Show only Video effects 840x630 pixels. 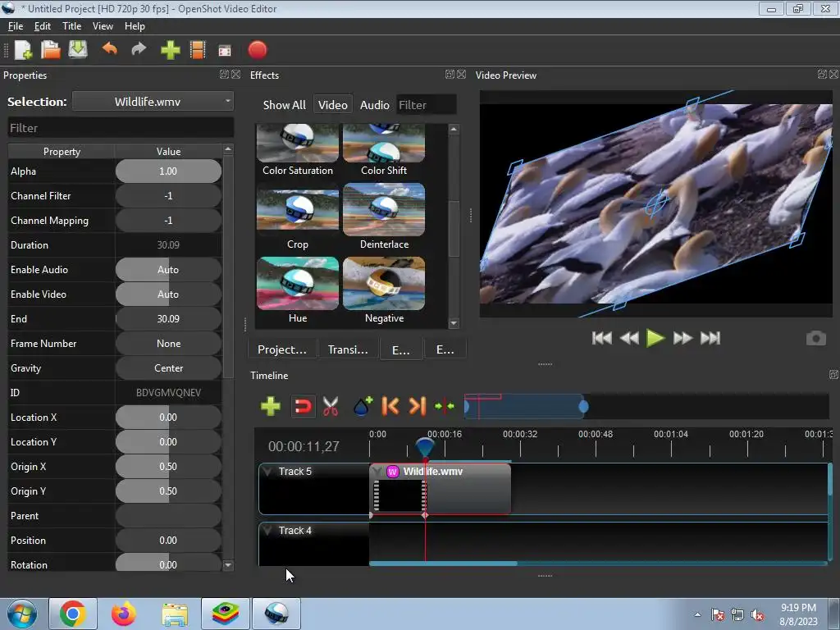(332, 105)
